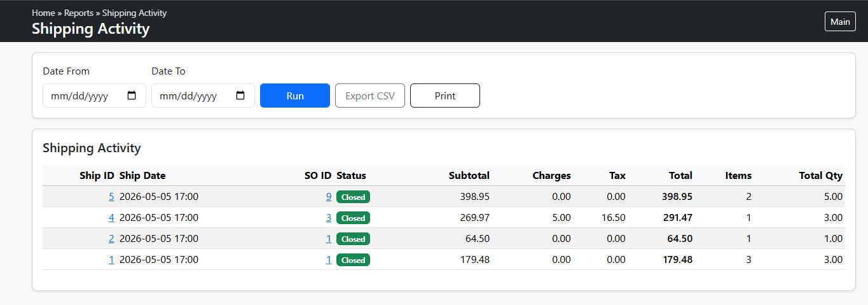
Task: Go to Main via header button
Action: pos(840,22)
